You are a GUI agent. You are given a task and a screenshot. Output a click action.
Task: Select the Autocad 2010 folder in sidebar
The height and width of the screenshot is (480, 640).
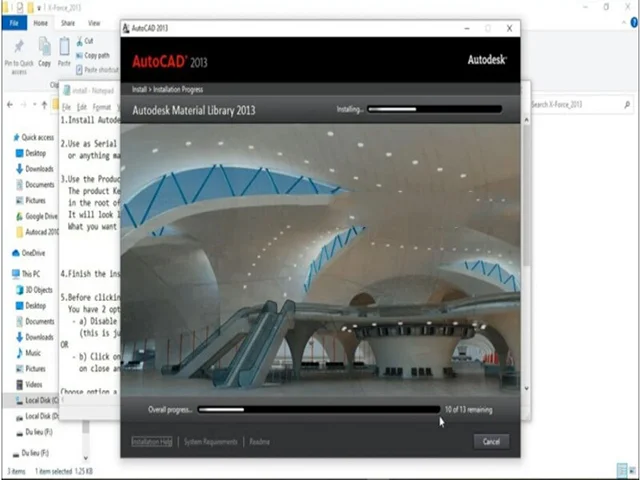pyautogui.click(x=37, y=232)
